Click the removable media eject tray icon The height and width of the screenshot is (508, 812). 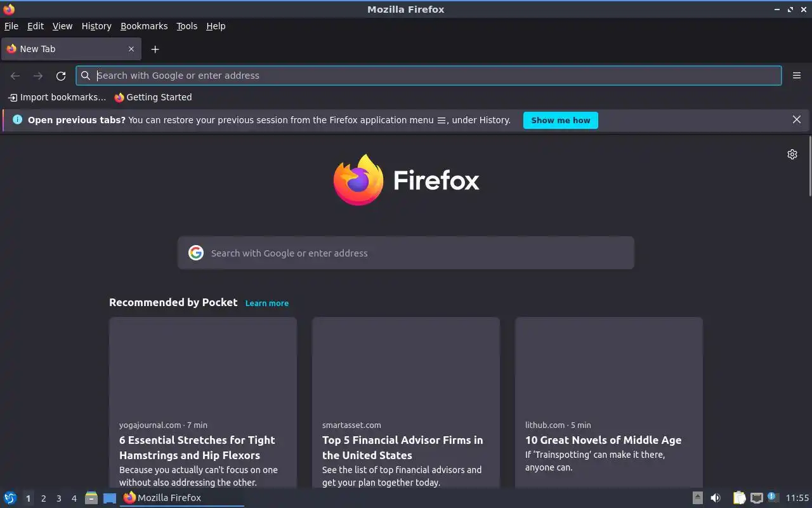coord(697,498)
